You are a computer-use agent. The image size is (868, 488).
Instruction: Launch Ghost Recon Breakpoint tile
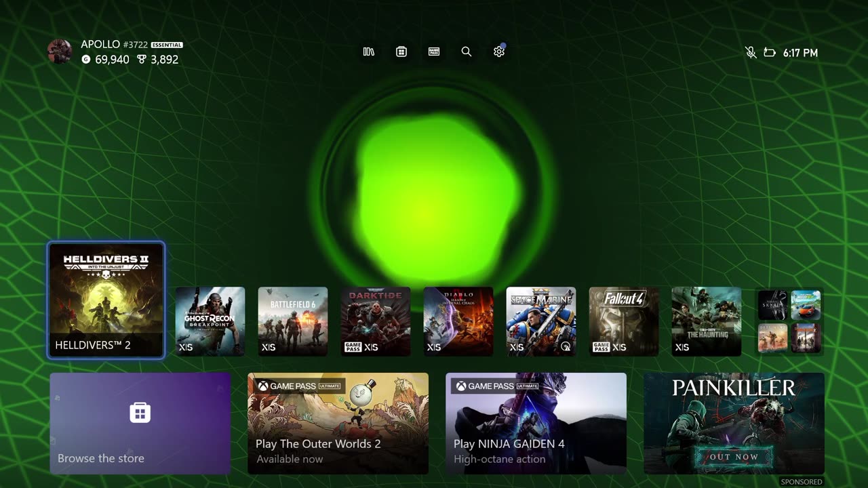[210, 321]
